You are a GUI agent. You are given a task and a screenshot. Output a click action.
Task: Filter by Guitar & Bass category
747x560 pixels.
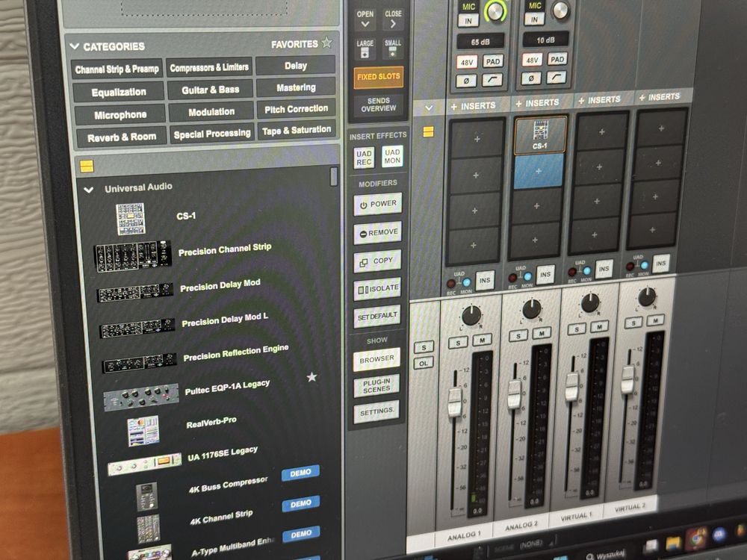(210, 90)
